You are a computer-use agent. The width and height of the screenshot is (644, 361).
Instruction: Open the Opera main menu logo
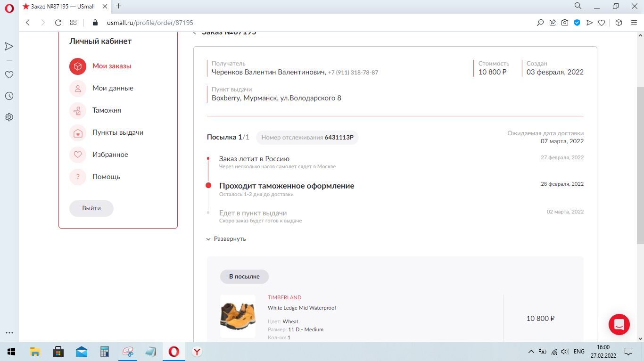pos(9,8)
